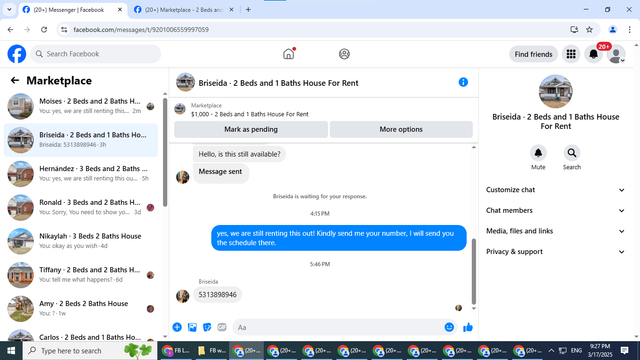This screenshot has width=640, height=360.
Task: Go back from Marketplace chat list
Action: (15, 80)
